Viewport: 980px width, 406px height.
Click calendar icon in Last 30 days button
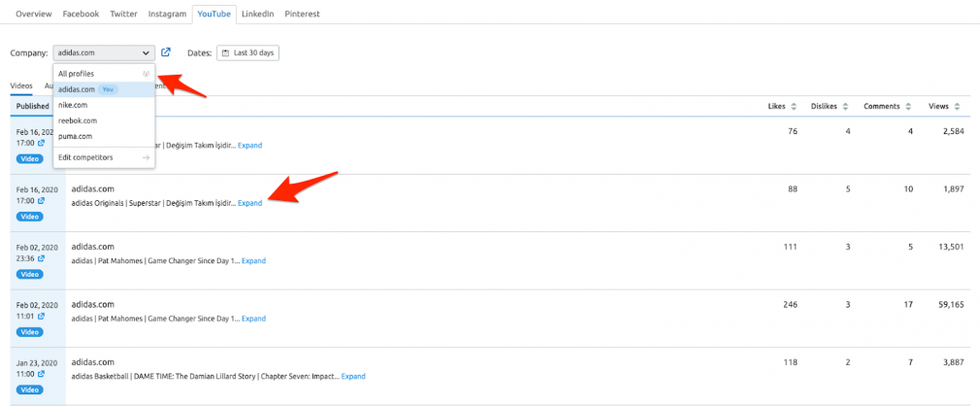[x=226, y=53]
